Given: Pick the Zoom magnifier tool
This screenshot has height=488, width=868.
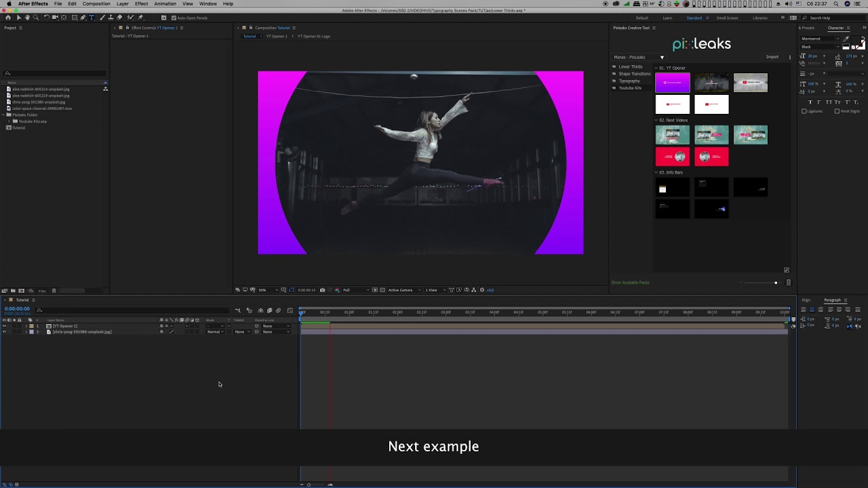Looking at the screenshot, I should (36, 18).
